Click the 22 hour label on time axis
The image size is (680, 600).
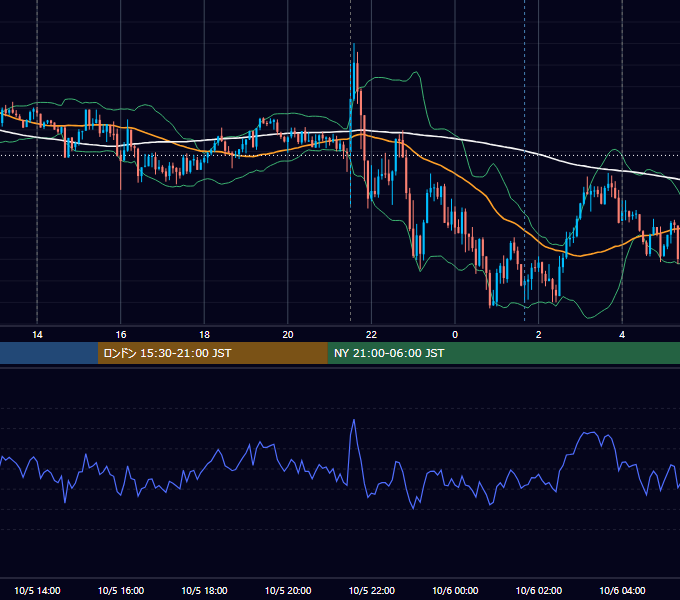(371, 335)
